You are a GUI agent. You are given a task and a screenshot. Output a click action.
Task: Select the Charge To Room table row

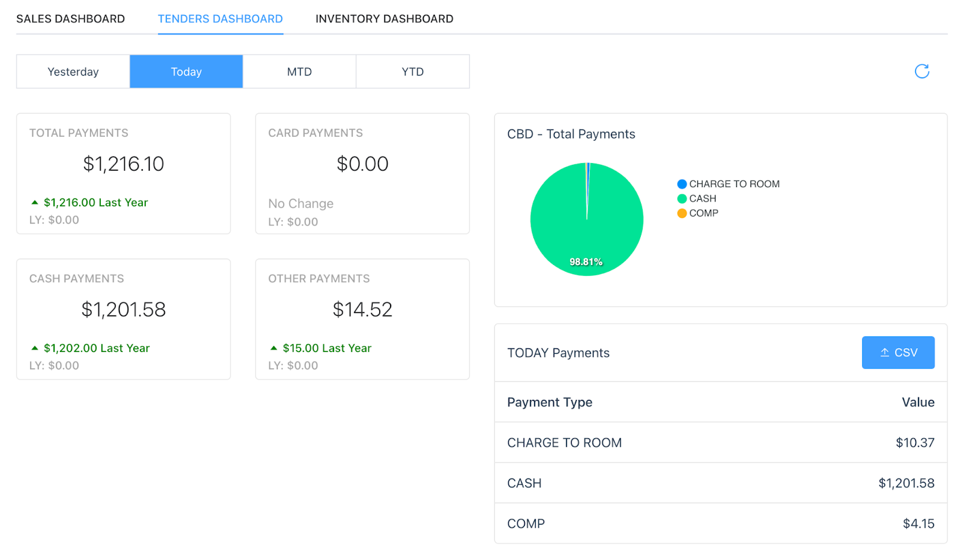(x=720, y=442)
